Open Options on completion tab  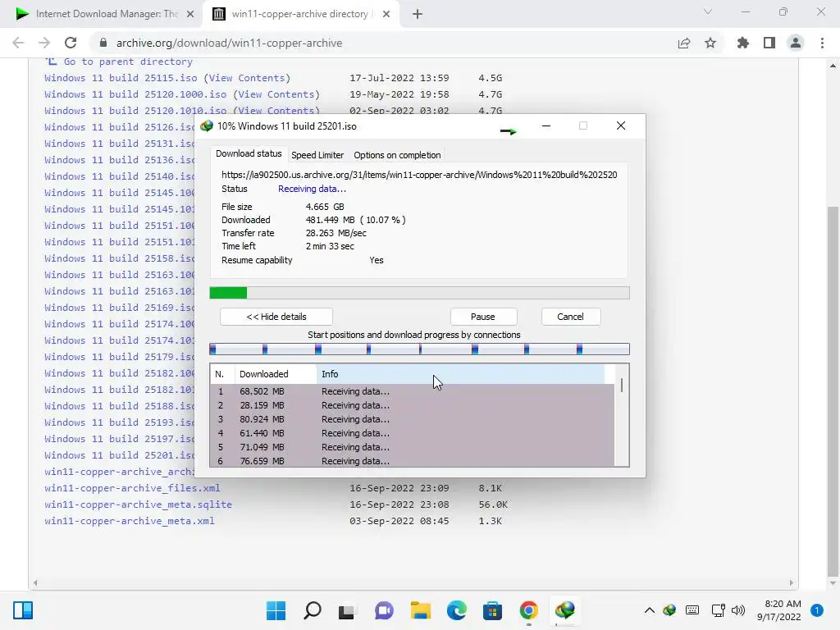[x=397, y=155]
